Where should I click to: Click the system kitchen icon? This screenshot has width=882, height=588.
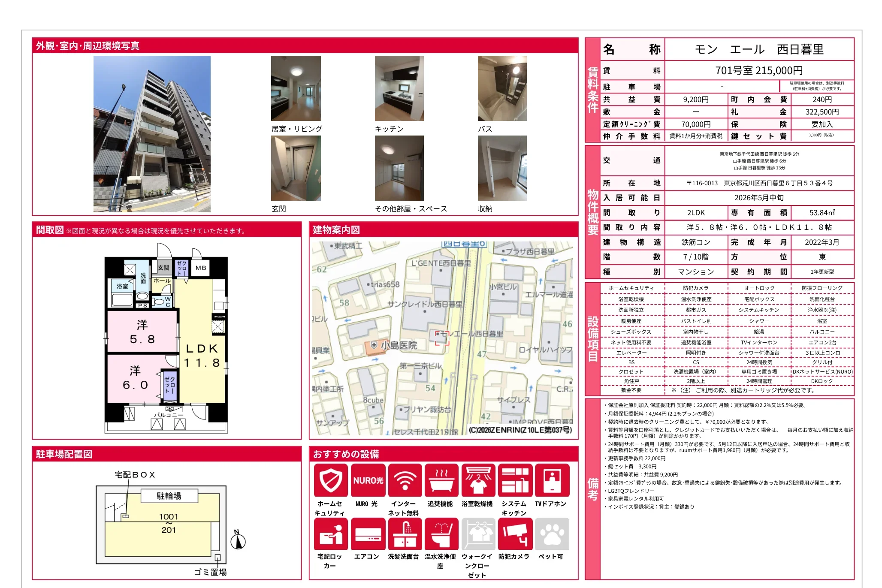pos(515,480)
